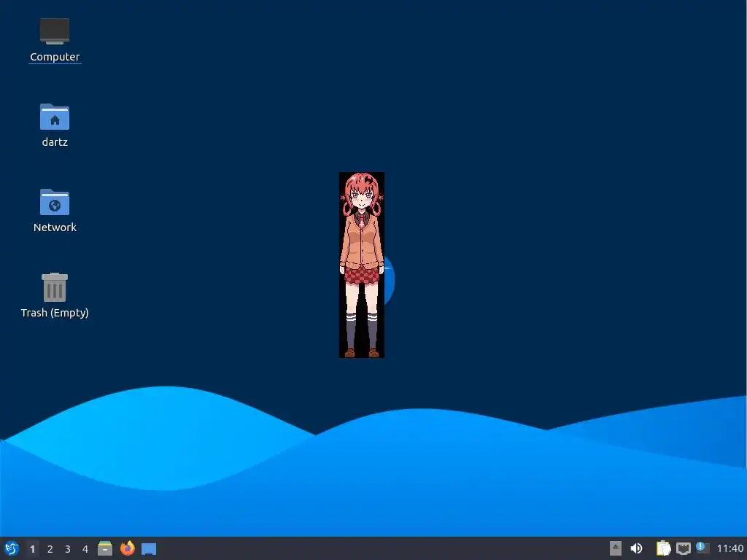Switch to workspace 4
The image size is (747, 560).
(x=85, y=549)
